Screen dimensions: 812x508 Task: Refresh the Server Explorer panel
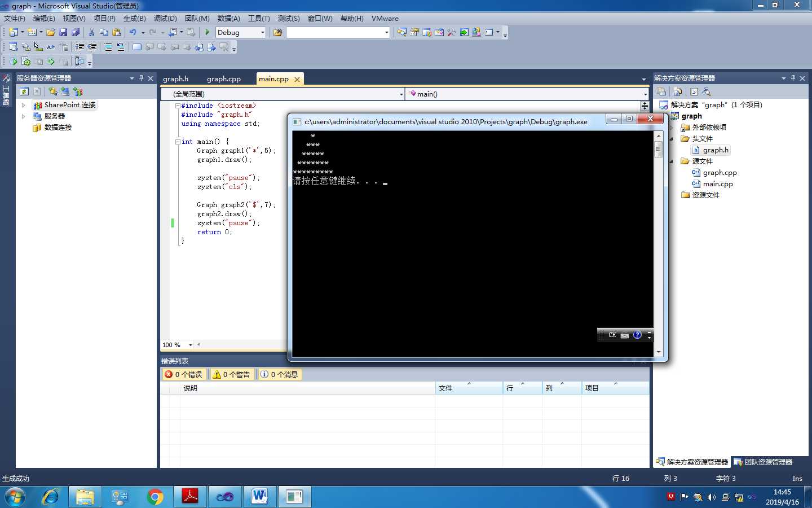click(24, 91)
